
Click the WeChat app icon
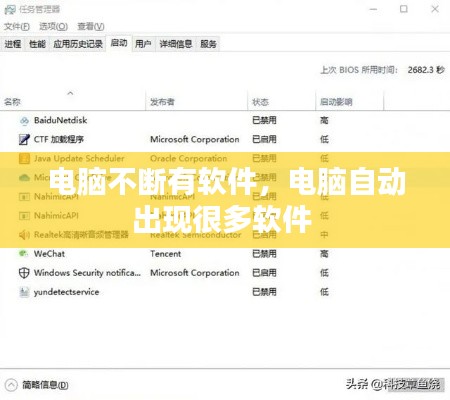click(x=23, y=254)
